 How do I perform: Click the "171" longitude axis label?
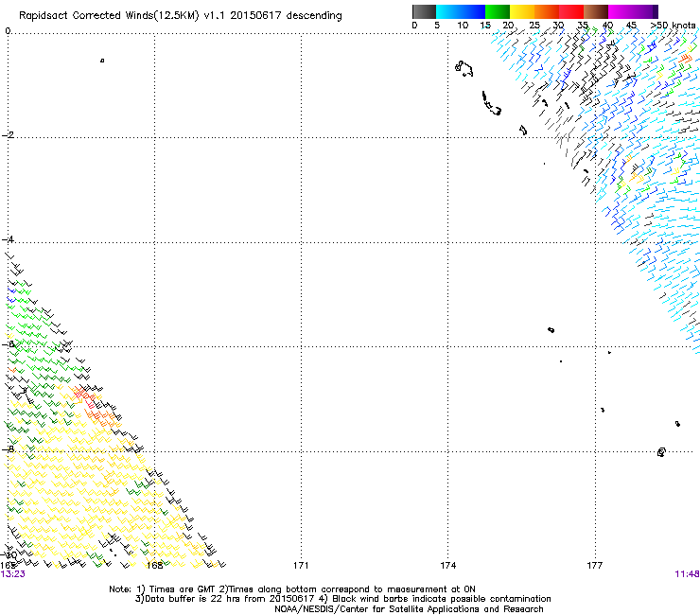[301, 566]
